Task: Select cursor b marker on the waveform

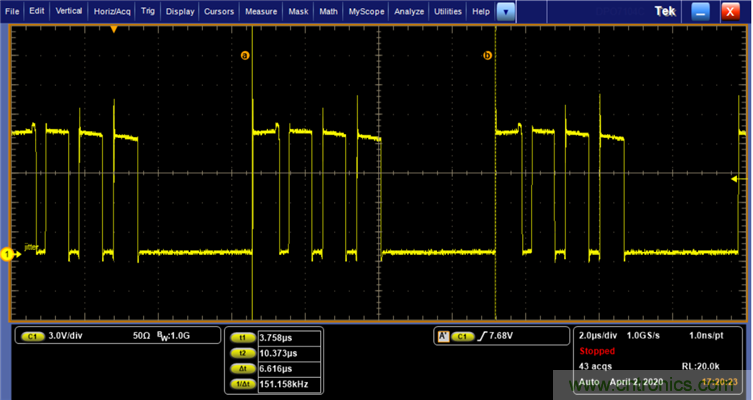Action: coord(488,56)
